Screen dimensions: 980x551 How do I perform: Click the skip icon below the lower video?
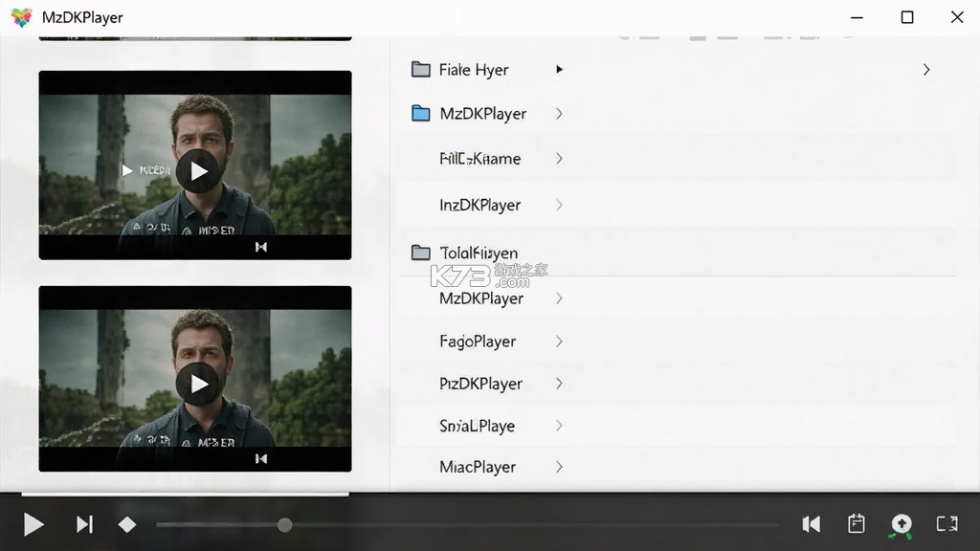261,459
